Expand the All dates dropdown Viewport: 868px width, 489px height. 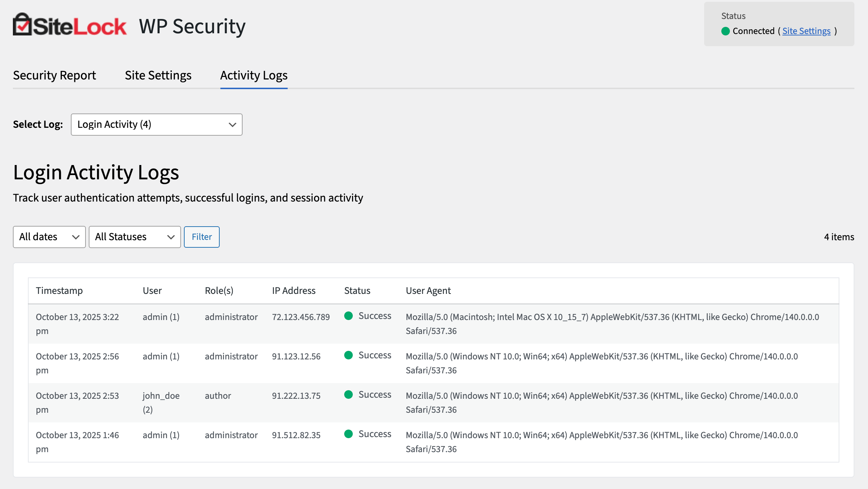pyautogui.click(x=49, y=237)
